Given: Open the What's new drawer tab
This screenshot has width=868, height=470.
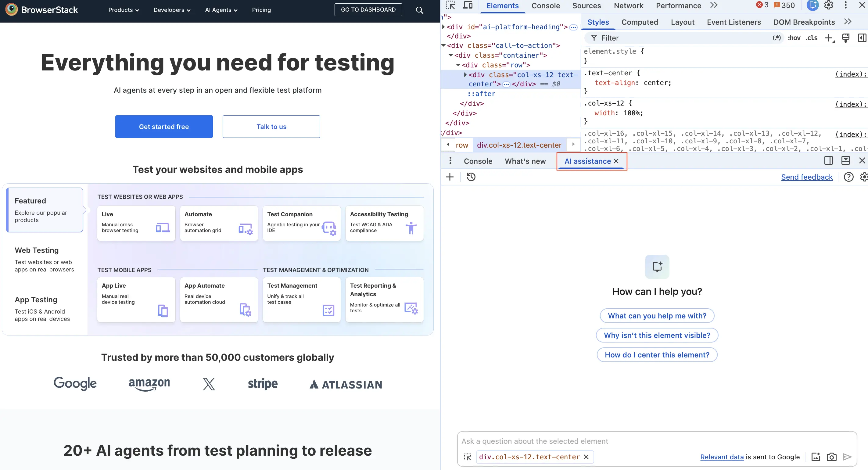Looking at the screenshot, I should click(x=525, y=161).
